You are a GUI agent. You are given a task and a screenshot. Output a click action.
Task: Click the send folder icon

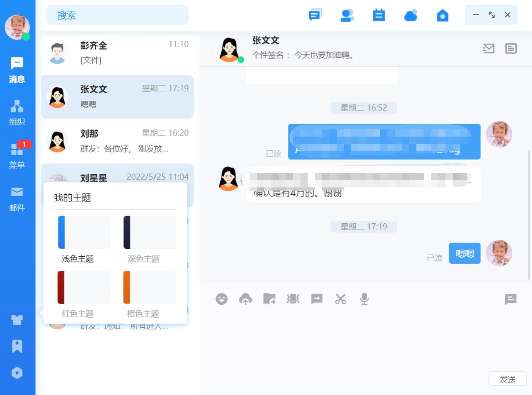click(269, 299)
